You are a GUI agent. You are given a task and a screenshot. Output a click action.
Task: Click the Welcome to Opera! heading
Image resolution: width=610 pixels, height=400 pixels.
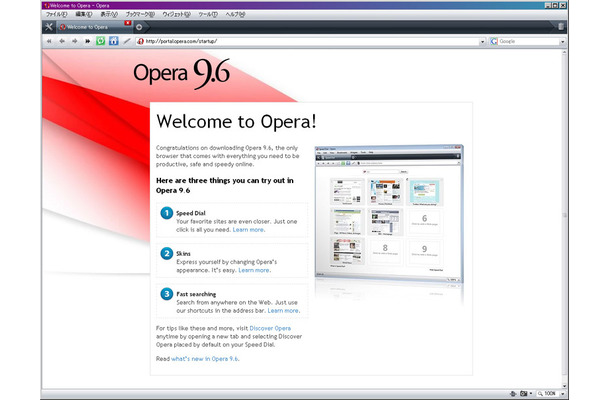pyautogui.click(x=237, y=121)
